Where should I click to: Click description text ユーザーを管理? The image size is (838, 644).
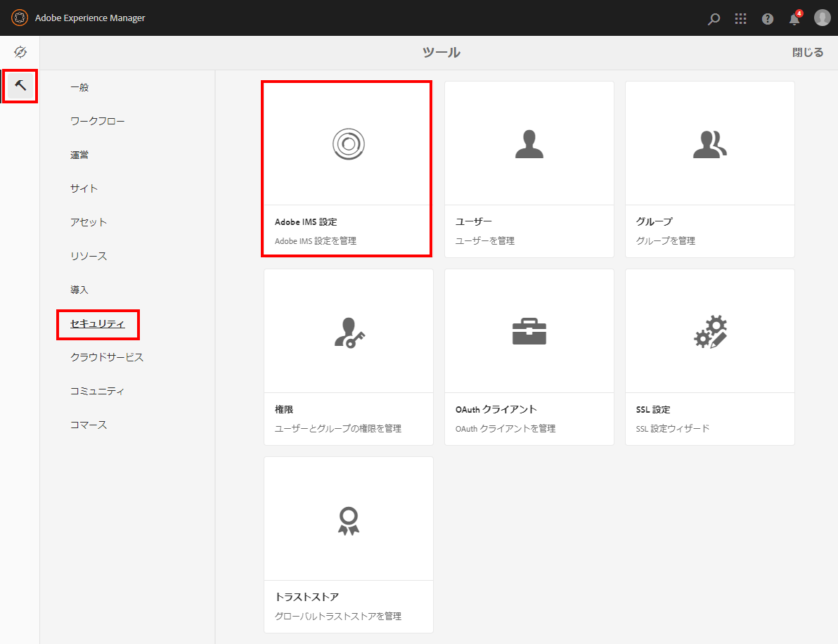pos(485,241)
